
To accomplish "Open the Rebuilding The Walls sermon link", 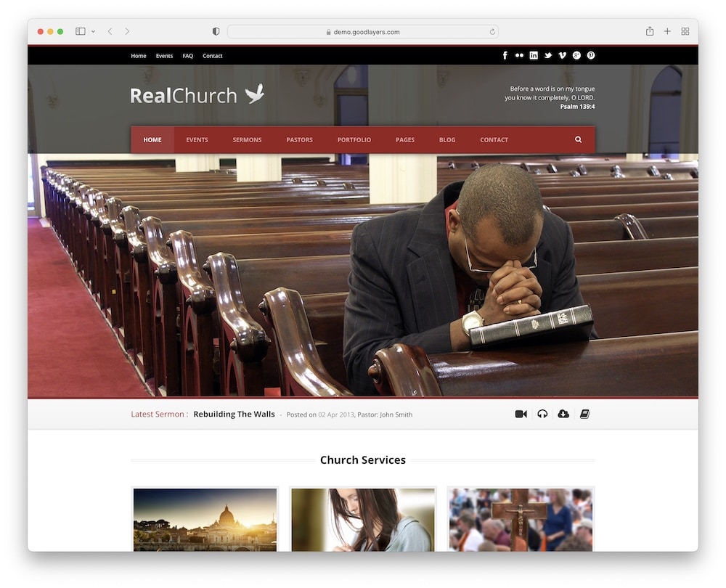I will 234,414.
